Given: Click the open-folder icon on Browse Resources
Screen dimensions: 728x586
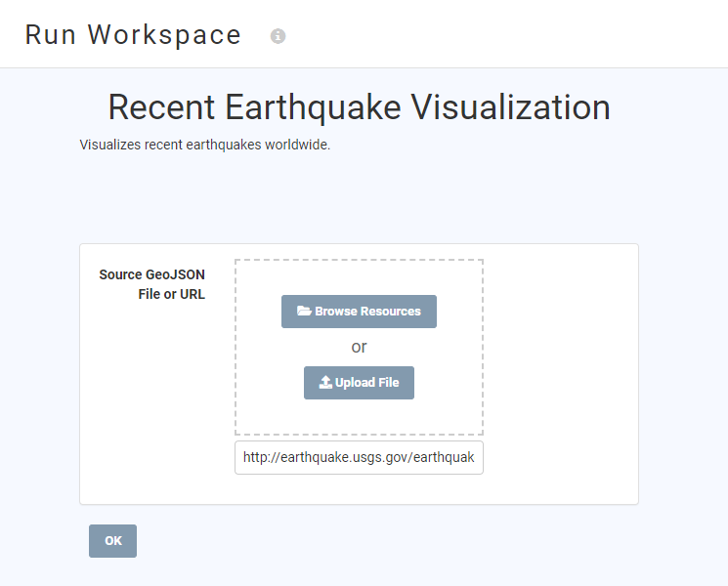Looking at the screenshot, I should coord(304,312).
